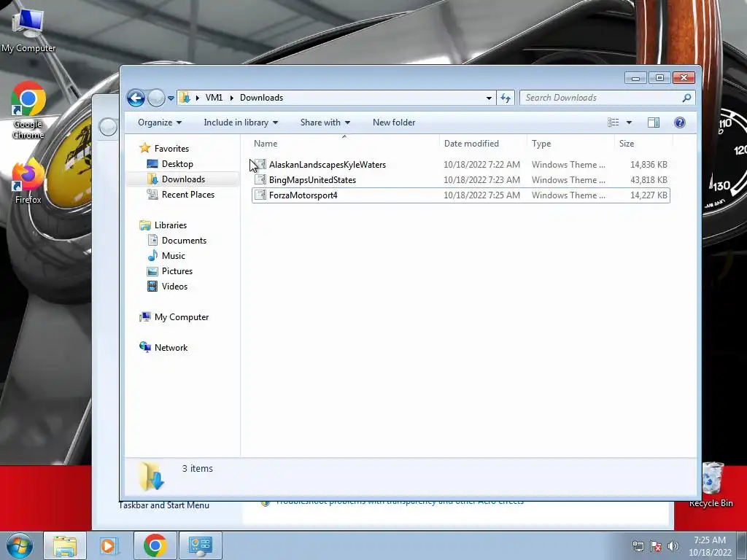This screenshot has width=747, height=560.
Task: Click the search magnifier icon
Action: click(x=686, y=98)
